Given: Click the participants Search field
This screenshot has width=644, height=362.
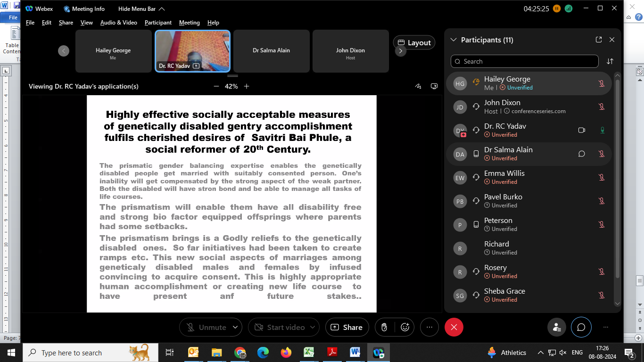Looking at the screenshot, I should point(524,61).
